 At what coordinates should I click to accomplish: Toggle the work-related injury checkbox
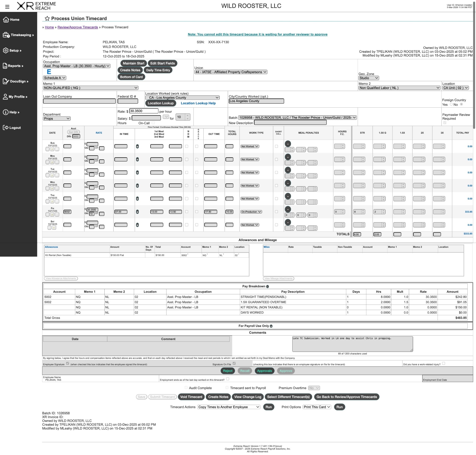pos(444,363)
